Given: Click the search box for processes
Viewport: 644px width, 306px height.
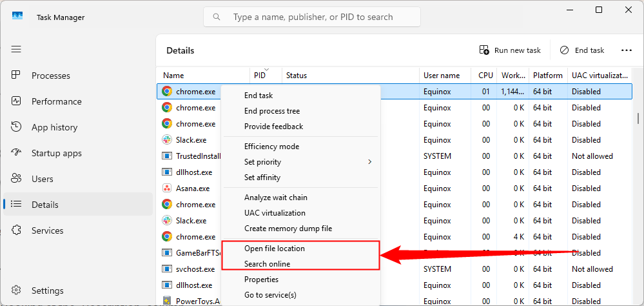Looking at the screenshot, I should 313,17.
